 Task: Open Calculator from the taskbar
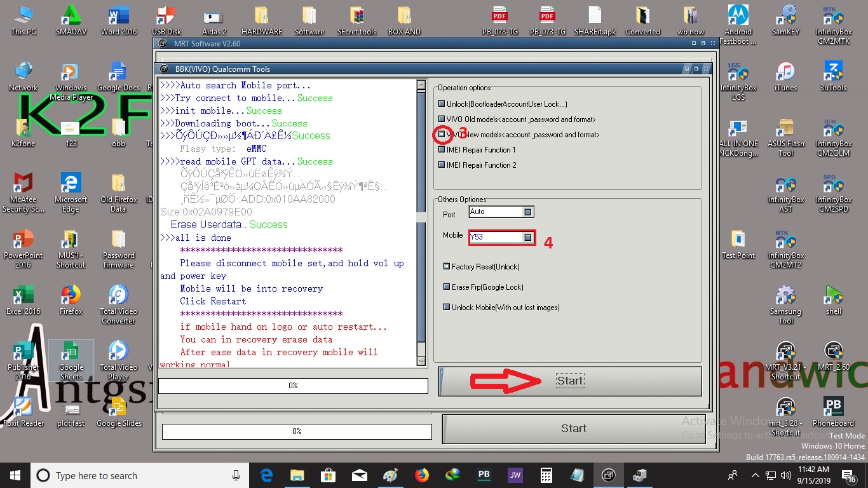(546, 475)
